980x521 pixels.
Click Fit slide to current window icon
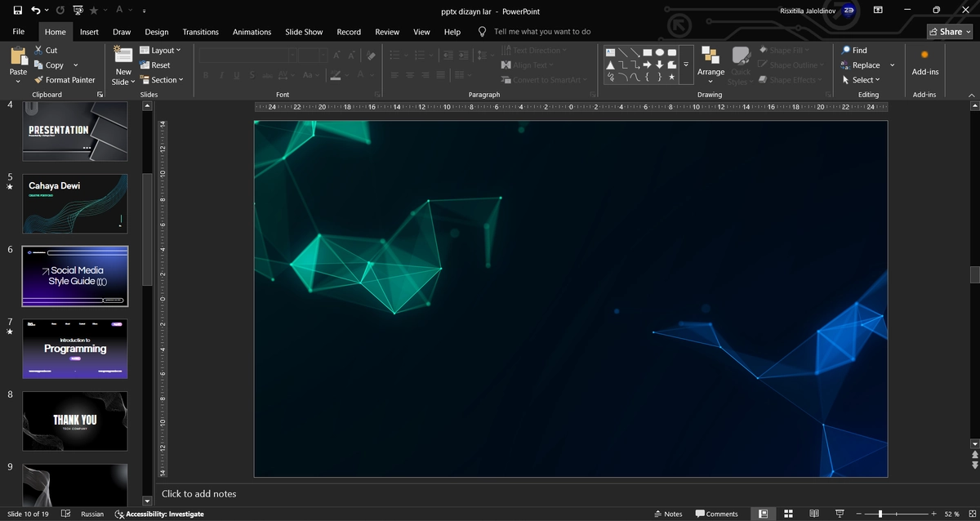972,514
